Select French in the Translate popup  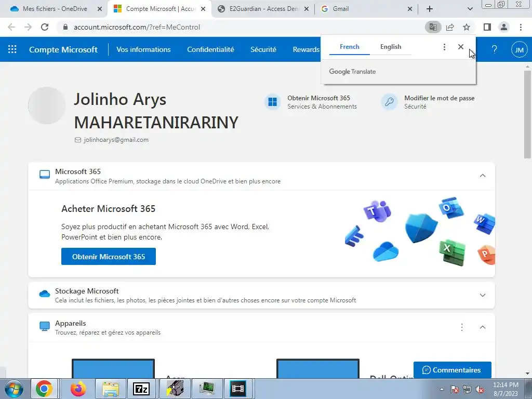pyautogui.click(x=350, y=47)
